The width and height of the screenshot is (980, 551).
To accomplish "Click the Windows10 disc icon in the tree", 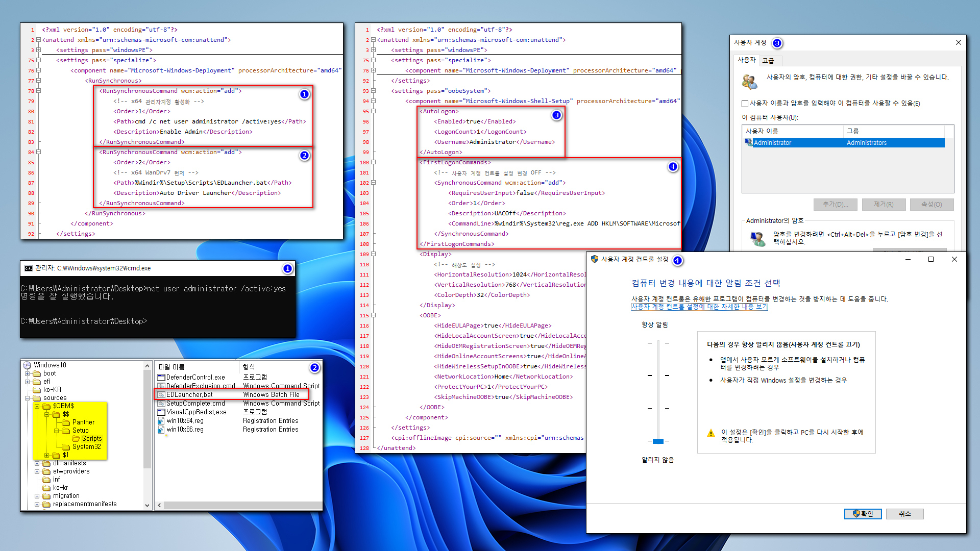I will [27, 365].
